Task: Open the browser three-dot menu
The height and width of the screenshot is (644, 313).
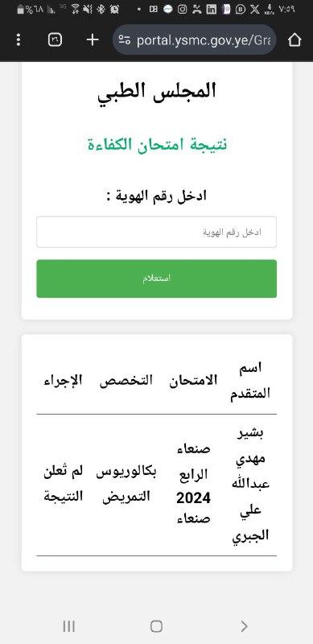Action: click(x=18, y=39)
